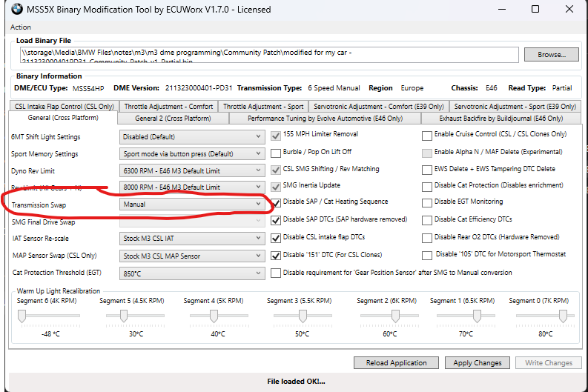This screenshot has width=588, height=392.
Task: Open Throttle Adjustment - Sport tab
Action: (263, 107)
